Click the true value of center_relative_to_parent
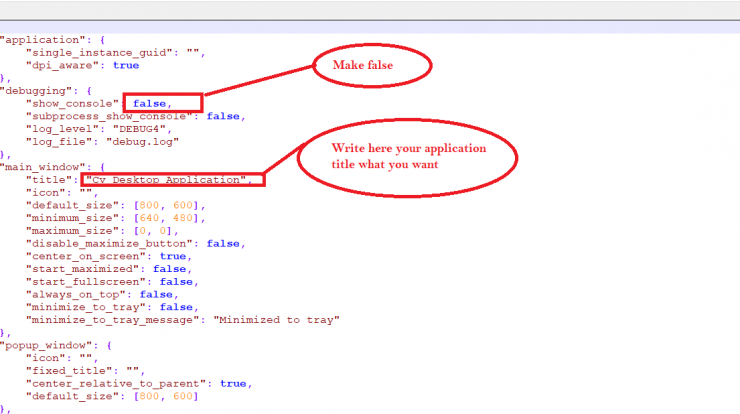 [x=233, y=384]
